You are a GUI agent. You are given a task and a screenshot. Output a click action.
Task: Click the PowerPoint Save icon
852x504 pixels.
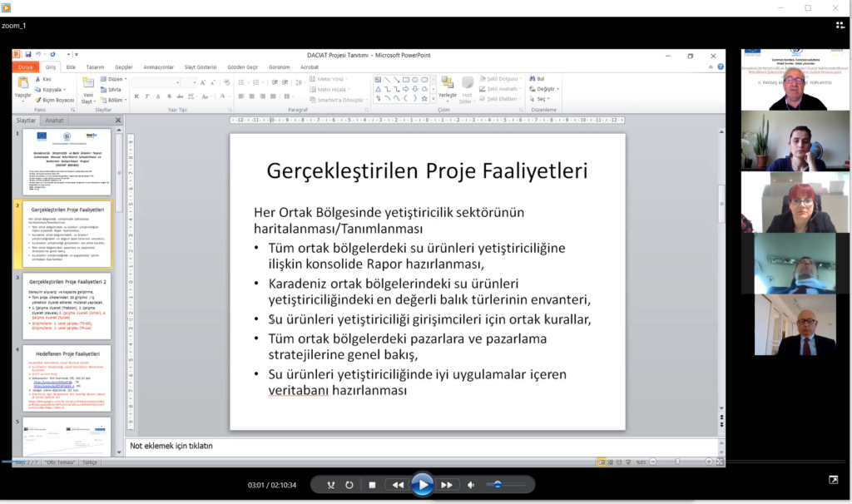pyautogui.click(x=27, y=55)
